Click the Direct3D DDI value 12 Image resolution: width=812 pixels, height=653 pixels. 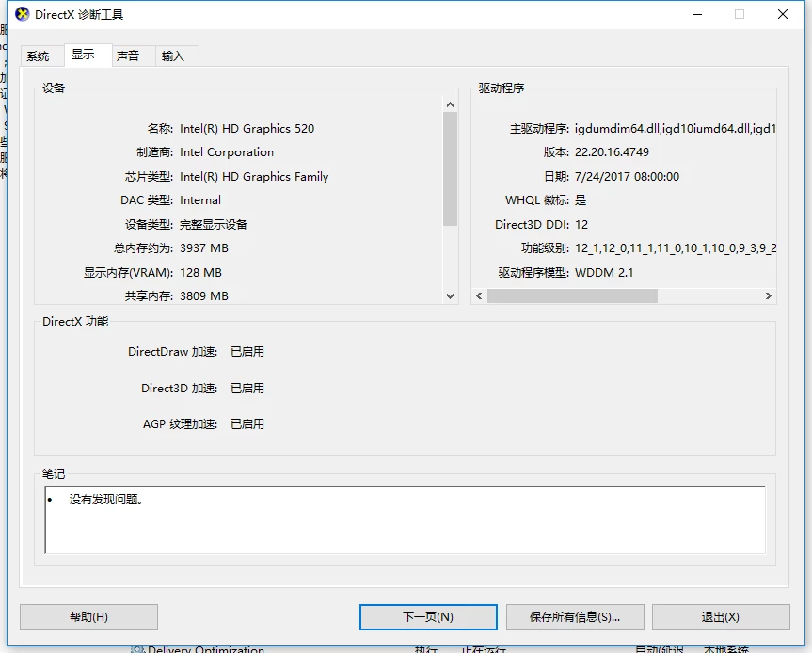[x=581, y=224]
